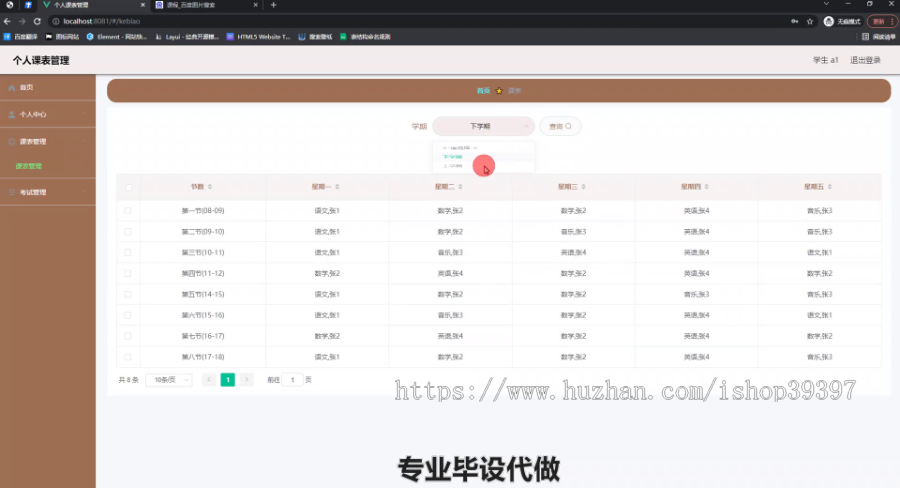
Task: Sort by the 星期一 column arrows
Action: click(338, 187)
